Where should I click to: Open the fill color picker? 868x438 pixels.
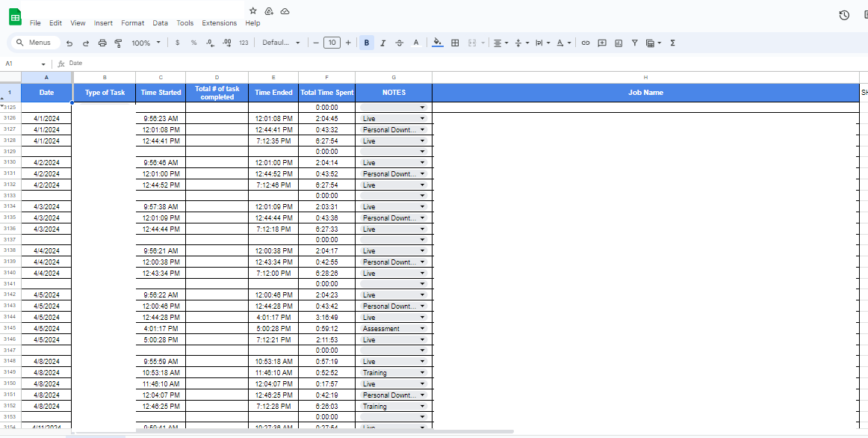[437, 43]
